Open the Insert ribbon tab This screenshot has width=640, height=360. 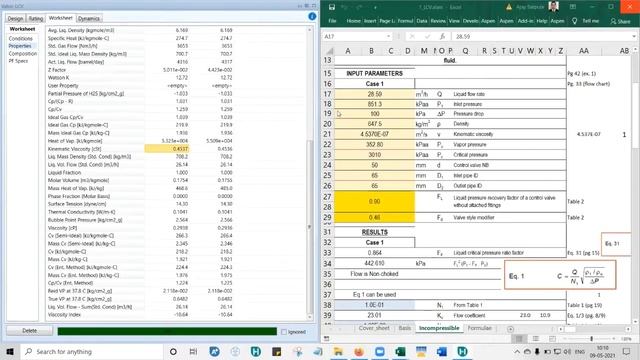[x=370, y=21]
